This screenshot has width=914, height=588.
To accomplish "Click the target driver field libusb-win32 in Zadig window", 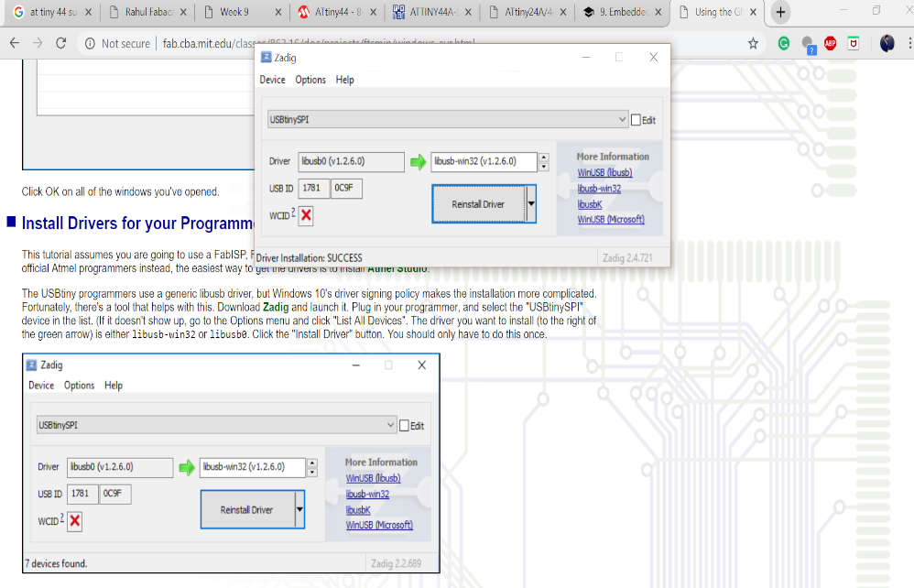I will (x=484, y=161).
